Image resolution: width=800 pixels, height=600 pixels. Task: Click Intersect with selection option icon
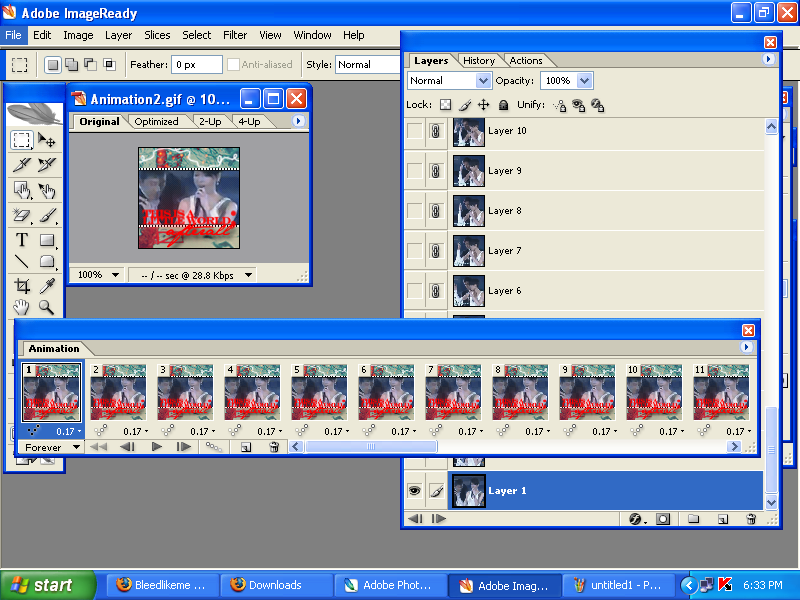pyautogui.click(x=109, y=64)
